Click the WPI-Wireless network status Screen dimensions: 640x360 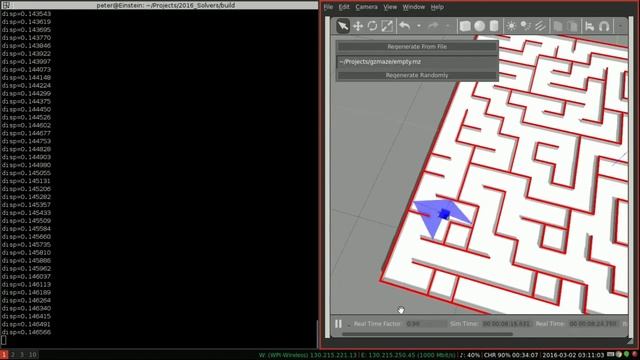tap(308, 355)
